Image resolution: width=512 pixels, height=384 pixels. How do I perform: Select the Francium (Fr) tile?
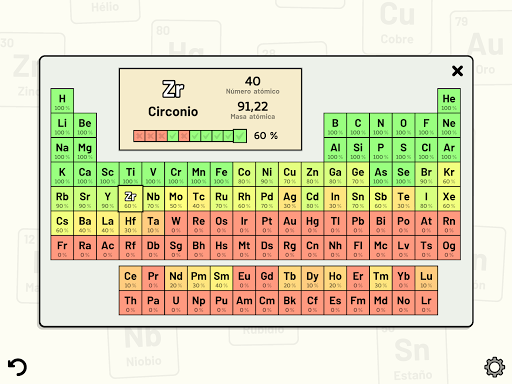[x=62, y=248]
